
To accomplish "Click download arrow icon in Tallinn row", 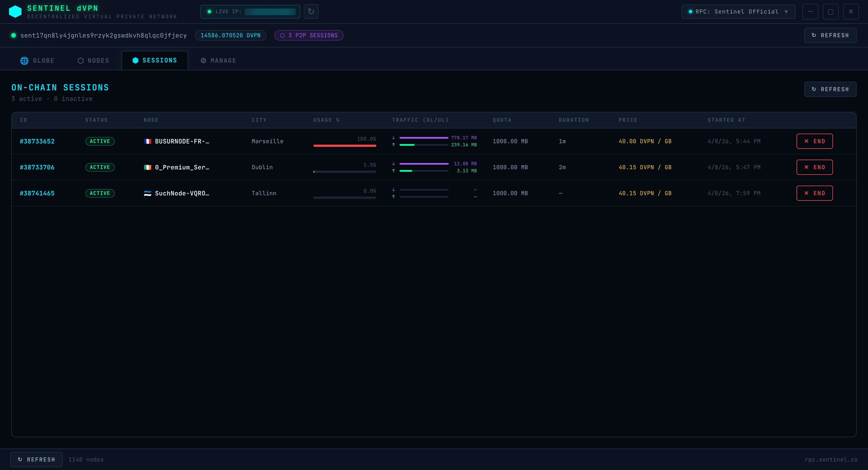I will tap(393, 189).
